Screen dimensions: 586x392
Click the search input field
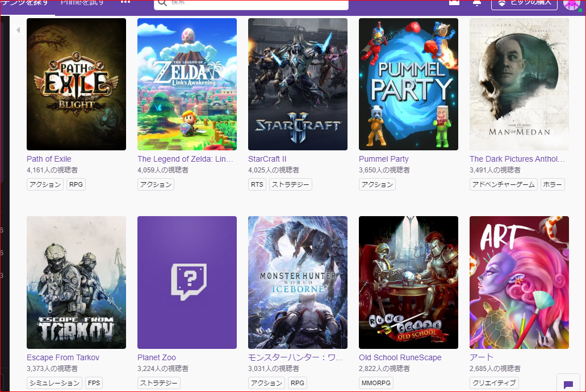click(251, 4)
